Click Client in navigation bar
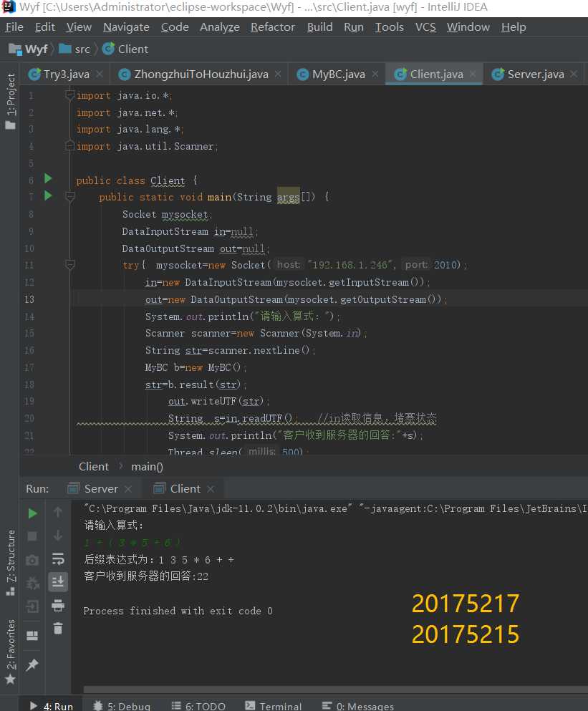Screen dimensions: 588x711 click(125, 49)
